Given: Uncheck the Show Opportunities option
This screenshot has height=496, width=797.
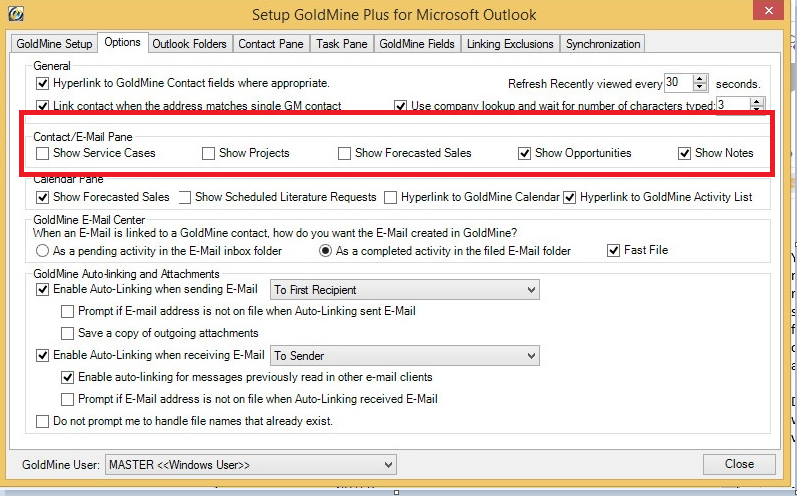Looking at the screenshot, I should [x=524, y=154].
